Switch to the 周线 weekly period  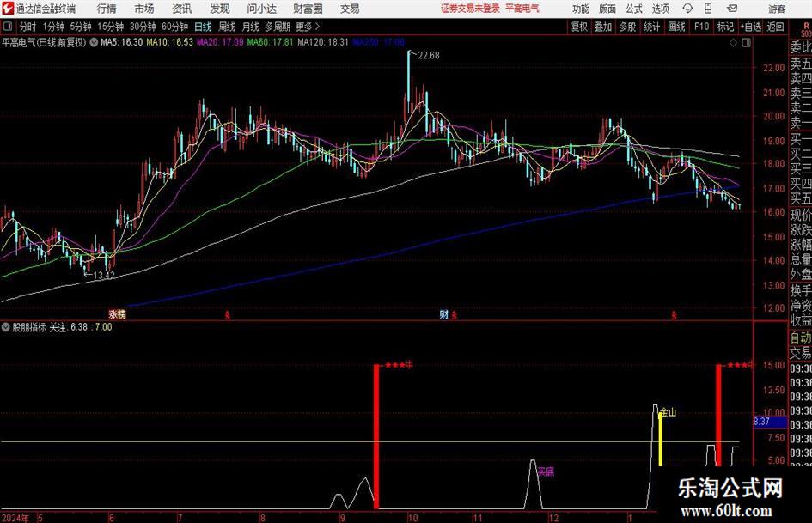(227, 27)
